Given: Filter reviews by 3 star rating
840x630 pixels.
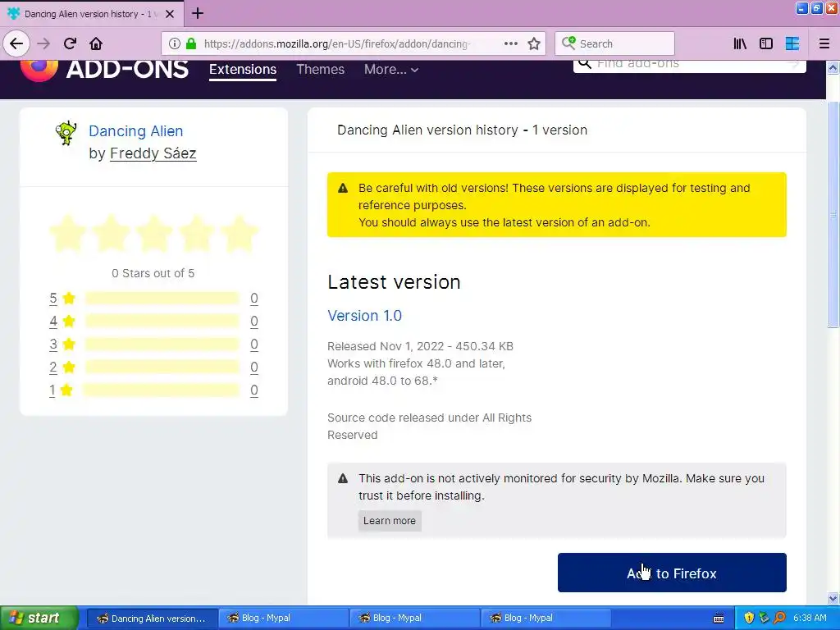Looking at the screenshot, I should tap(62, 345).
